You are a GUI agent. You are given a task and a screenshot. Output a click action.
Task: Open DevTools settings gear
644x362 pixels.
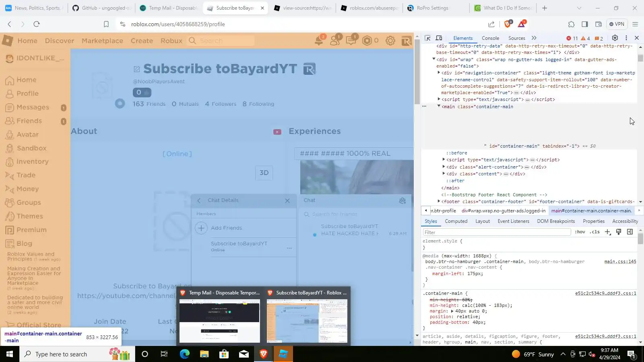(615, 38)
